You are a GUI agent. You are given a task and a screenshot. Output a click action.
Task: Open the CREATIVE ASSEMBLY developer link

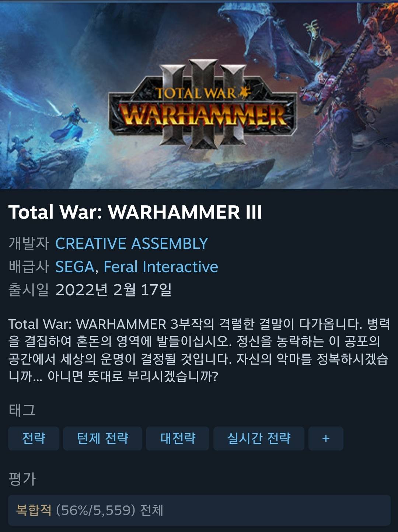132,244
